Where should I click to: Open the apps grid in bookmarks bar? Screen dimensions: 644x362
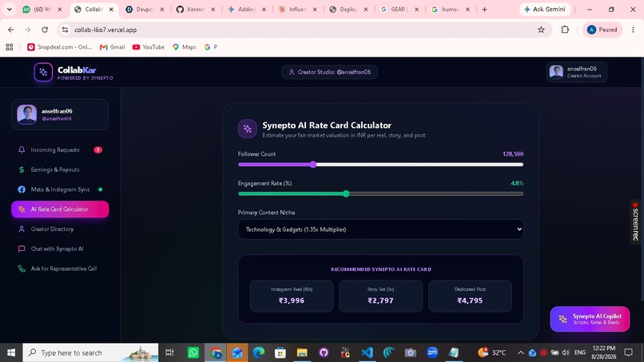(10, 47)
